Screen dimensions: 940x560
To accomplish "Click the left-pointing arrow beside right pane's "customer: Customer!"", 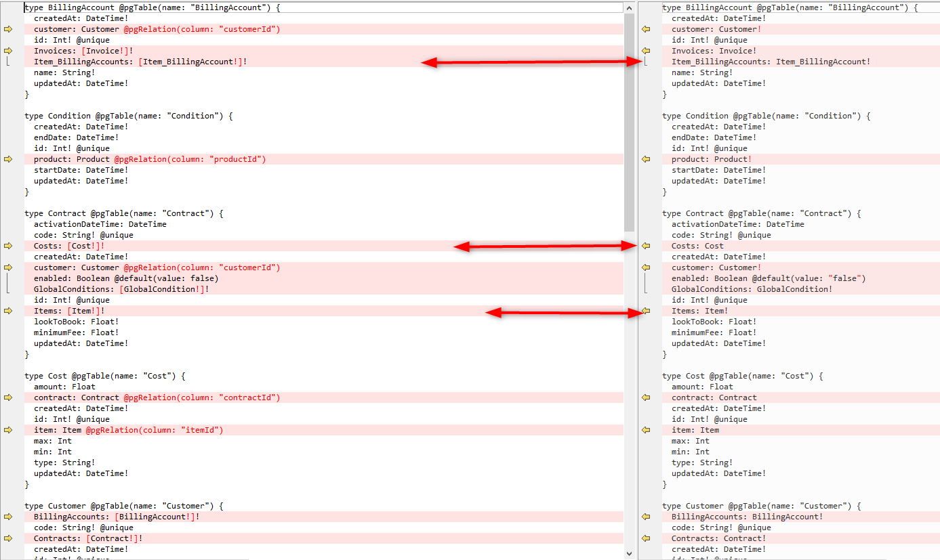I will (646, 28).
